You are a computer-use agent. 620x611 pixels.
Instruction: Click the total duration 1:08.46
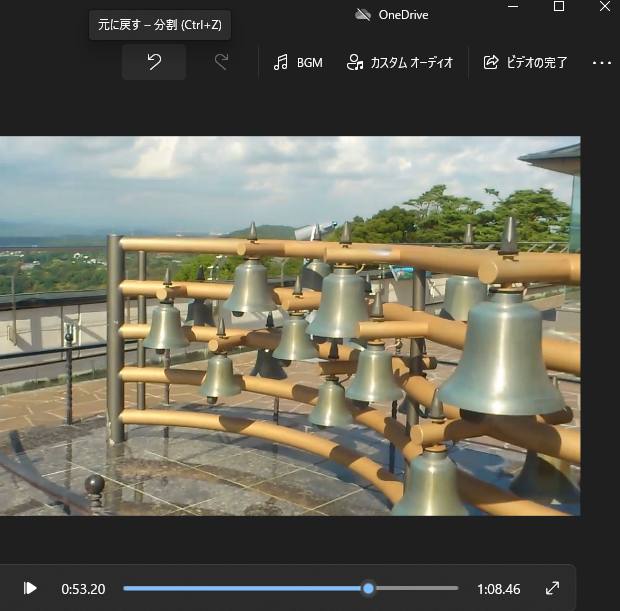pos(498,589)
